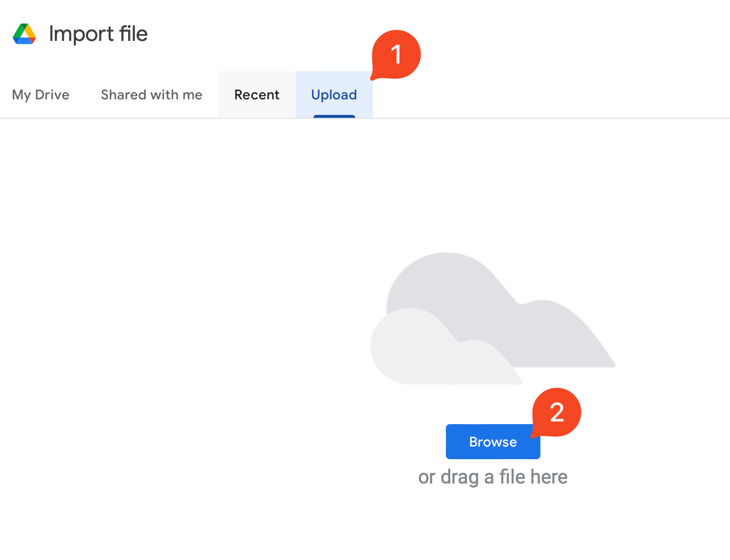Click the blank area below the drag hint text

[493, 526]
